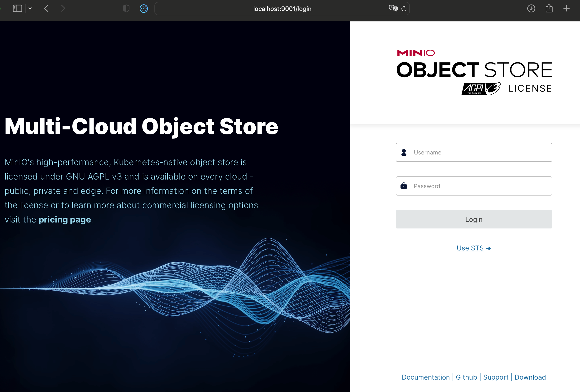Viewport: 580px width, 392px height.
Task: Open the Download footer link
Action: coord(530,377)
